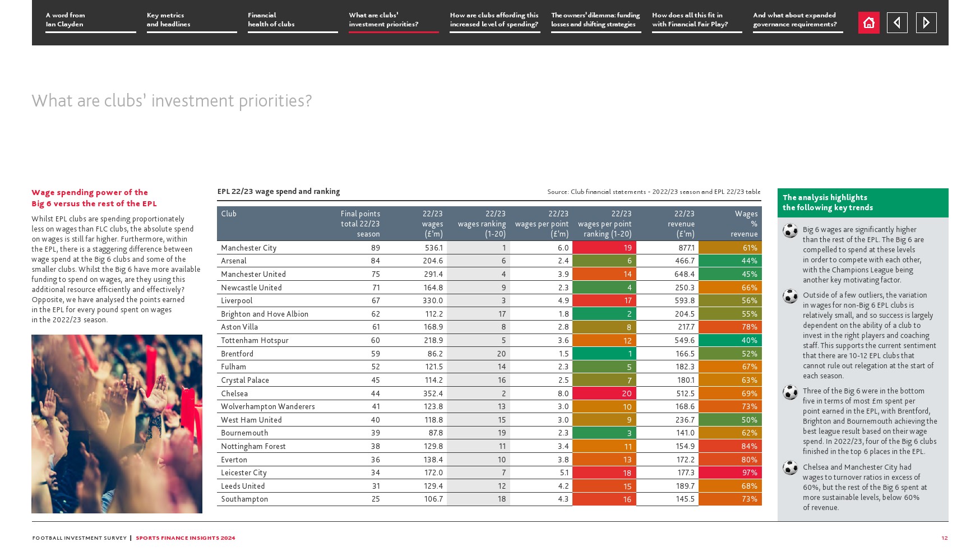980x556 pixels.
Task: Click football icon beside Big 6 wages bullet
Action: tap(790, 231)
